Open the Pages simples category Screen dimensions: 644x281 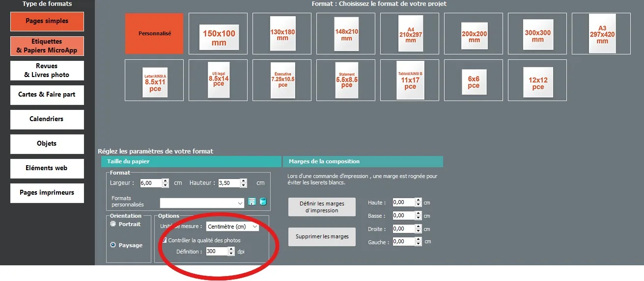tap(47, 21)
